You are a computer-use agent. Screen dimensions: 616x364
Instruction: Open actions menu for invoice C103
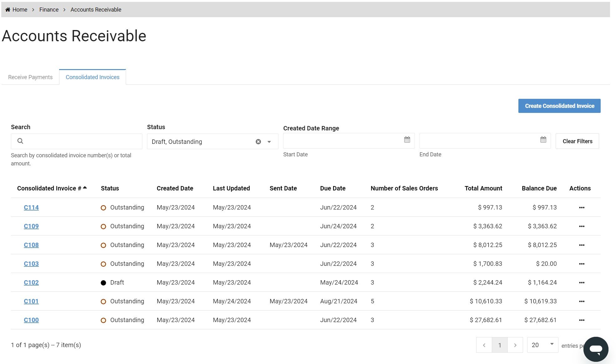[x=582, y=264]
